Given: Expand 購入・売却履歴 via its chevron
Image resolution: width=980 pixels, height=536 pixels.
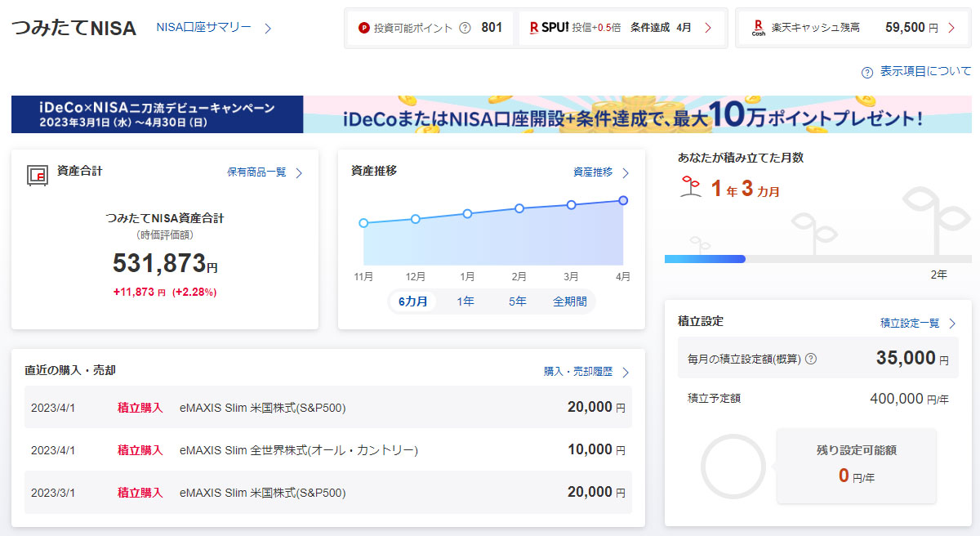Looking at the screenshot, I should point(626,372).
